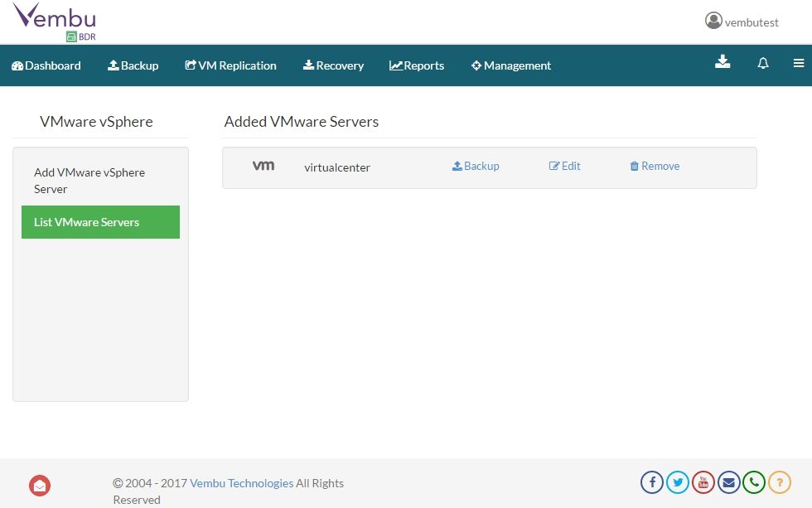Click the green phone contact icon
Screen dimensions: 812x508
click(754, 482)
